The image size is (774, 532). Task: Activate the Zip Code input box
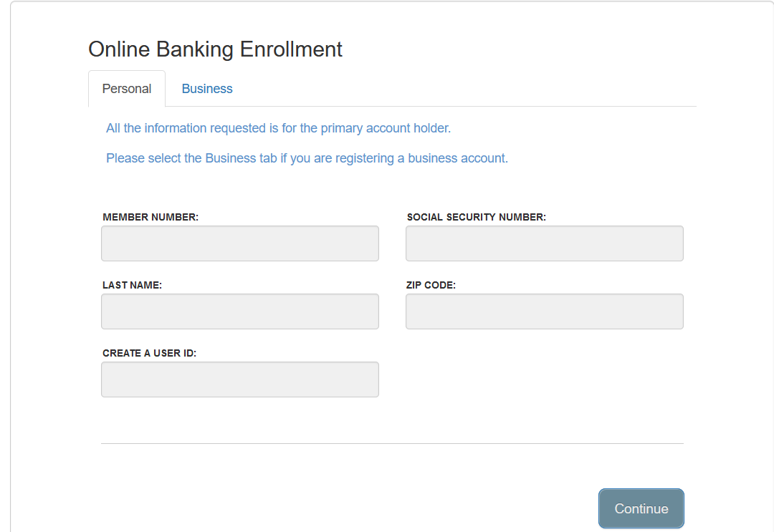pos(545,311)
